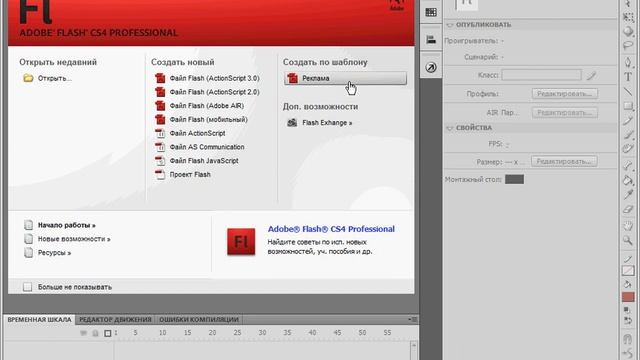640x360 pixels.
Task: Select the Lasso tool
Action: 628,46
